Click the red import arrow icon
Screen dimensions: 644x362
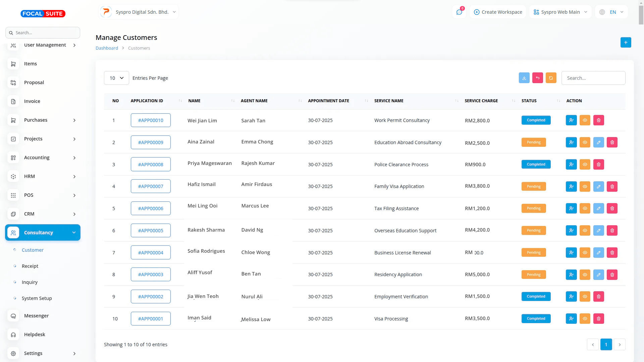537,78
